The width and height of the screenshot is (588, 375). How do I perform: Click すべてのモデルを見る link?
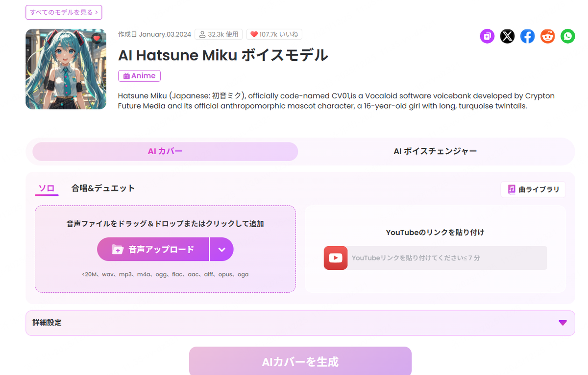[64, 12]
